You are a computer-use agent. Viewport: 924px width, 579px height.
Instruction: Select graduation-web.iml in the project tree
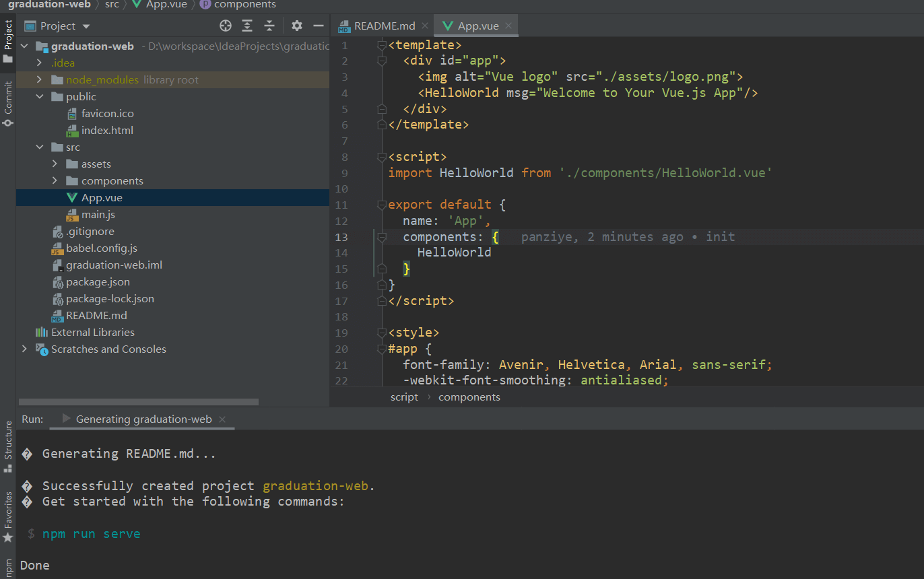tap(114, 265)
